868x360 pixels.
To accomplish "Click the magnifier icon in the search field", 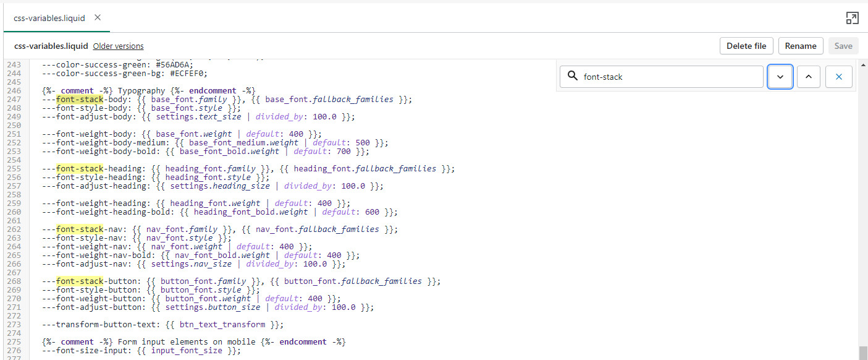I will pos(572,77).
